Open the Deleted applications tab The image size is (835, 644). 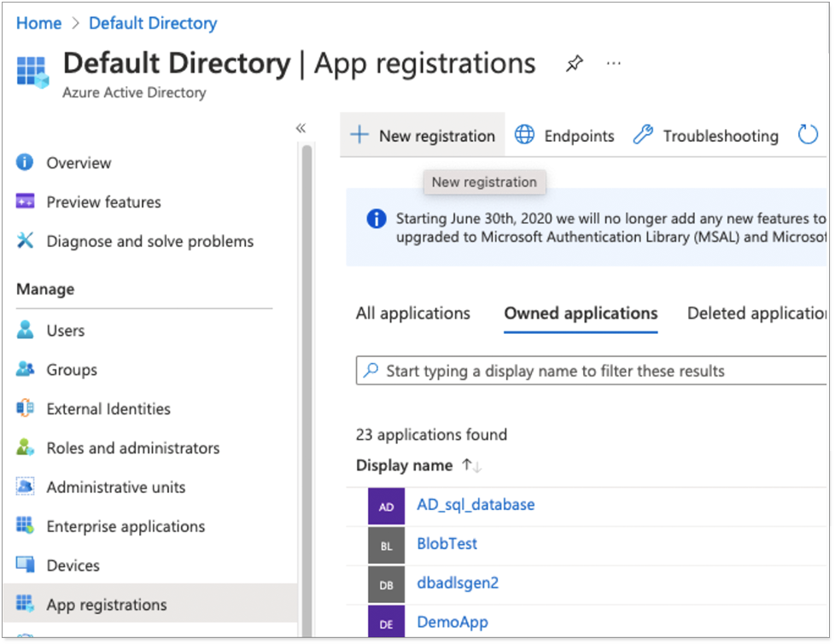point(755,313)
